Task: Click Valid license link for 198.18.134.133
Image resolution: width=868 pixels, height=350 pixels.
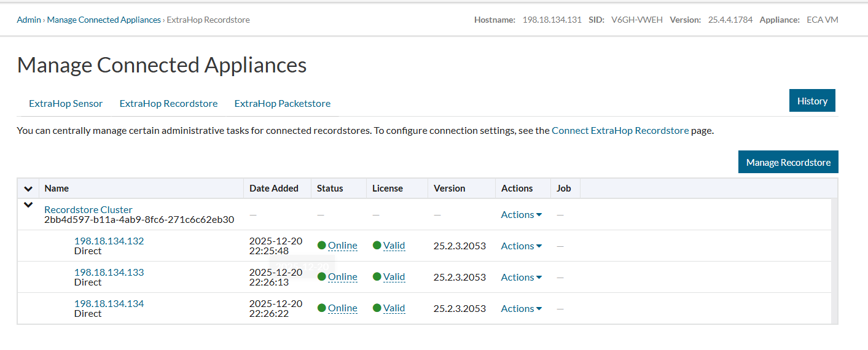Action: coord(394,277)
